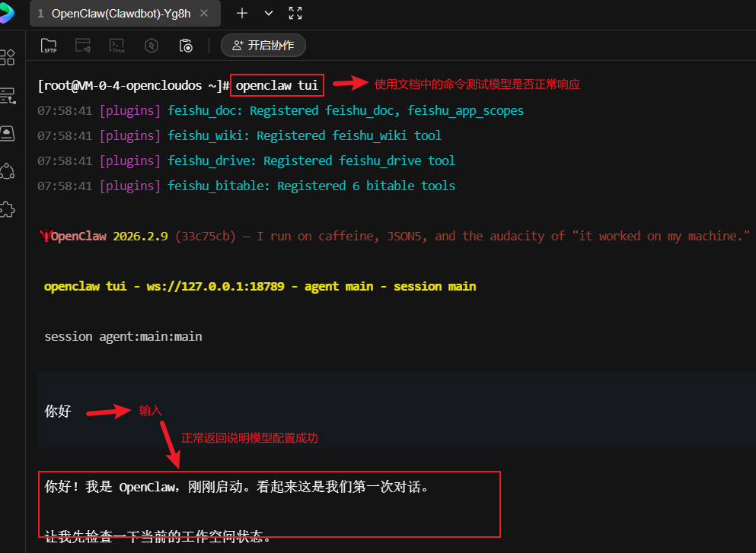
Task: Click the hexagon lightning toolbar icon
Action: tap(152, 46)
